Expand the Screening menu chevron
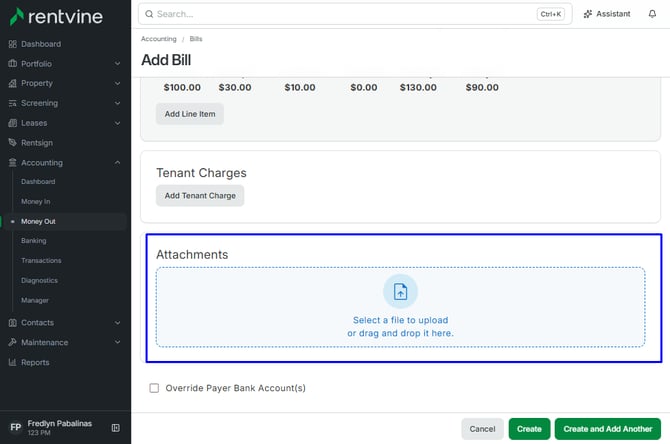Screen dimensions: 670x444 click(118, 103)
